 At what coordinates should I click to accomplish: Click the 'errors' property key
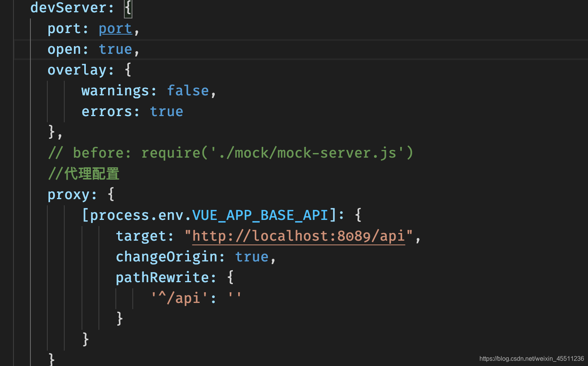107,111
